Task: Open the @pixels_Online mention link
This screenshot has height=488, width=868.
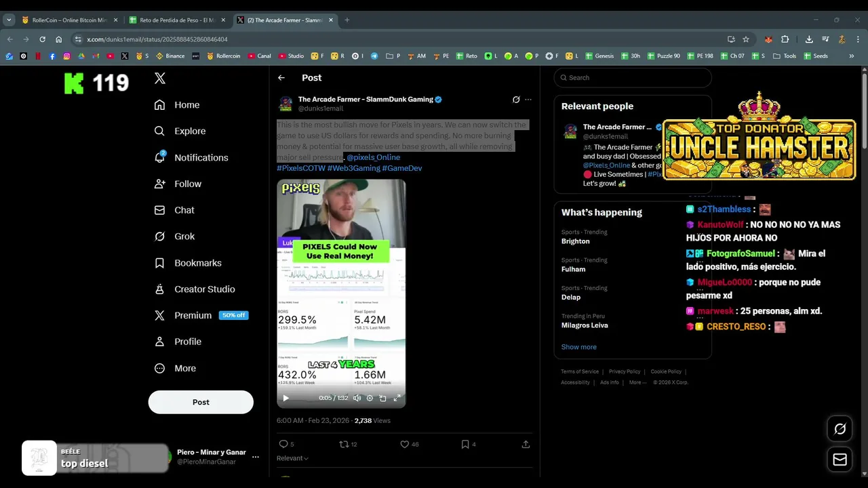Action: pos(374,157)
